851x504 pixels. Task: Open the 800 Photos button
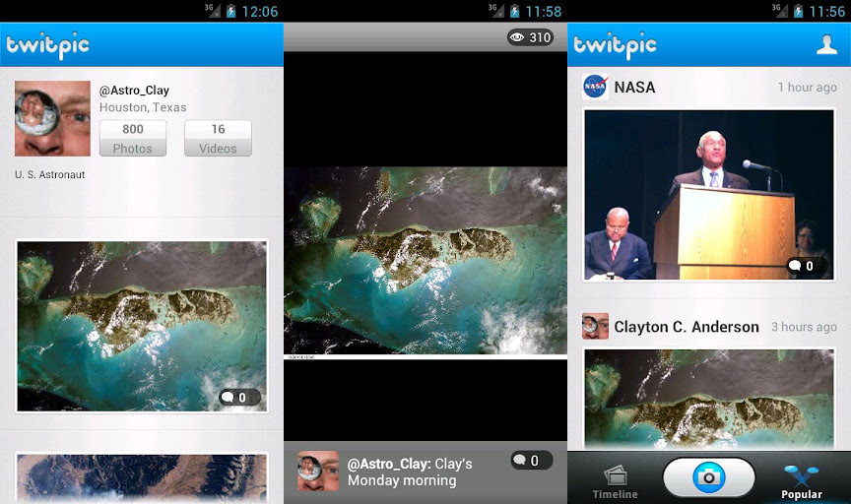(x=133, y=138)
